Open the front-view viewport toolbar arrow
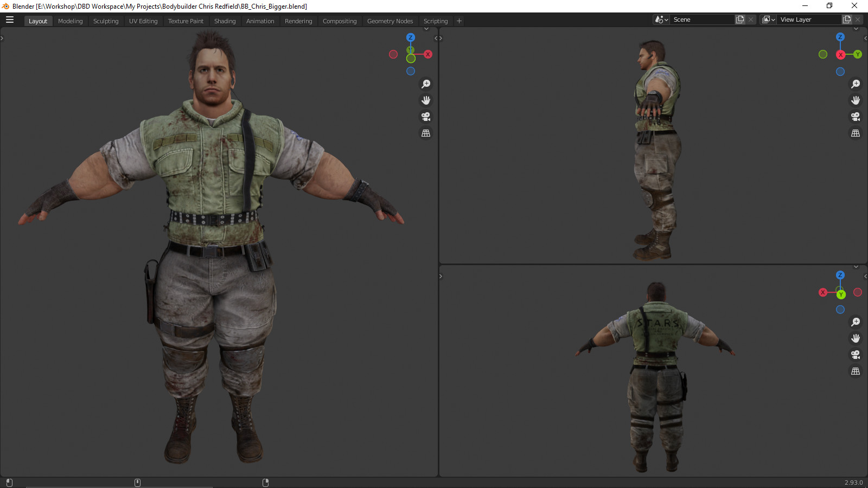Viewport: 868px width, 488px height. point(2,38)
